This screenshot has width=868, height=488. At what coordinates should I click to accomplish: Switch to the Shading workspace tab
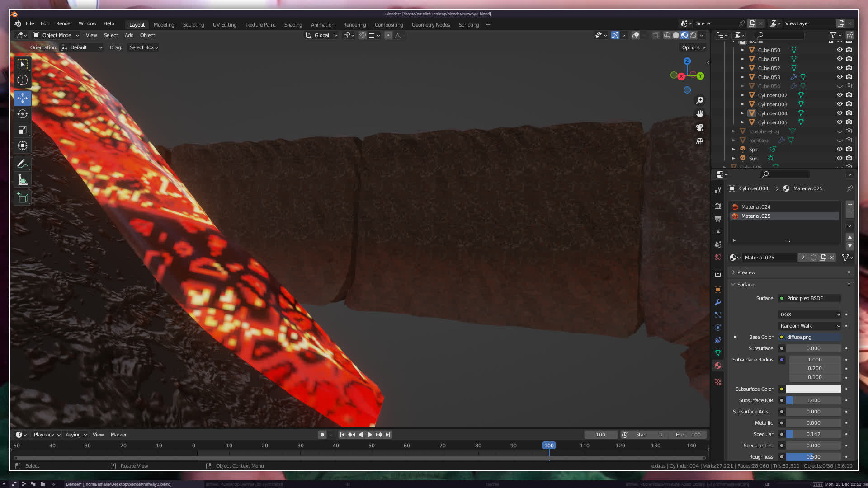[293, 25]
